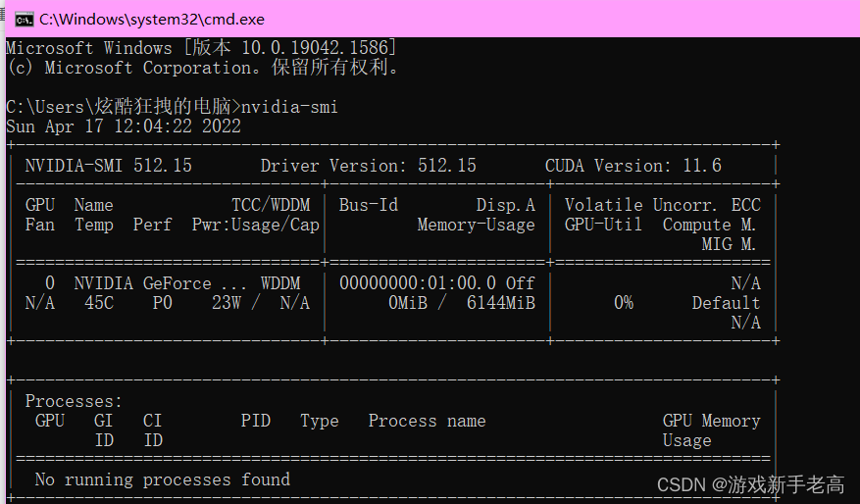The width and height of the screenshot is (860, 504).
Task: Click the GPU name NVIDIA GeForce ...
Action: 142,283
